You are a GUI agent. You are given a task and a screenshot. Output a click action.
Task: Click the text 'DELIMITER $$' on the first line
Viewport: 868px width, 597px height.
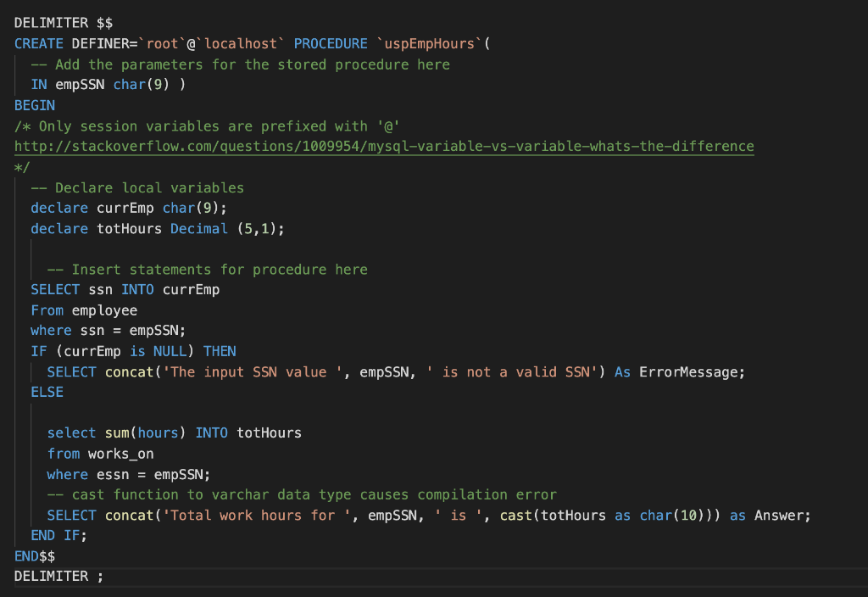(x=64, y=23)
